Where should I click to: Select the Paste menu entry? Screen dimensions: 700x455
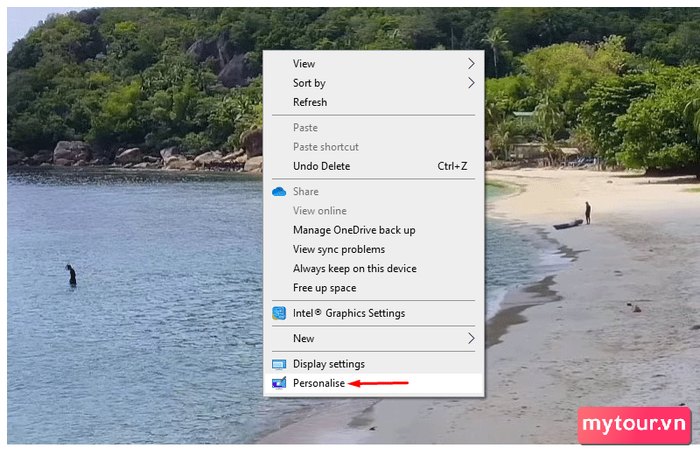tap(305, 128)
